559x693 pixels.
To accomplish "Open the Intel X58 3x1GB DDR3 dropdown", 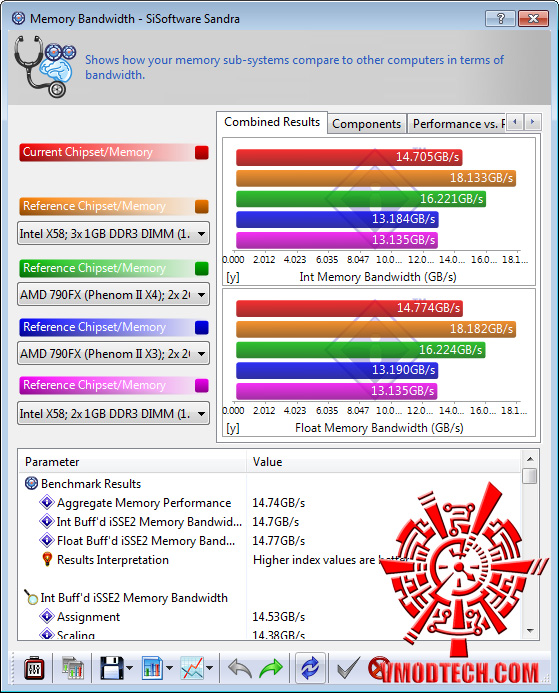I will pos(113,233).
